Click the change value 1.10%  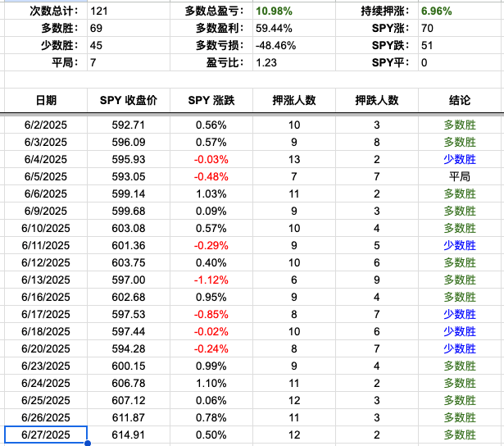coord(211,384)
